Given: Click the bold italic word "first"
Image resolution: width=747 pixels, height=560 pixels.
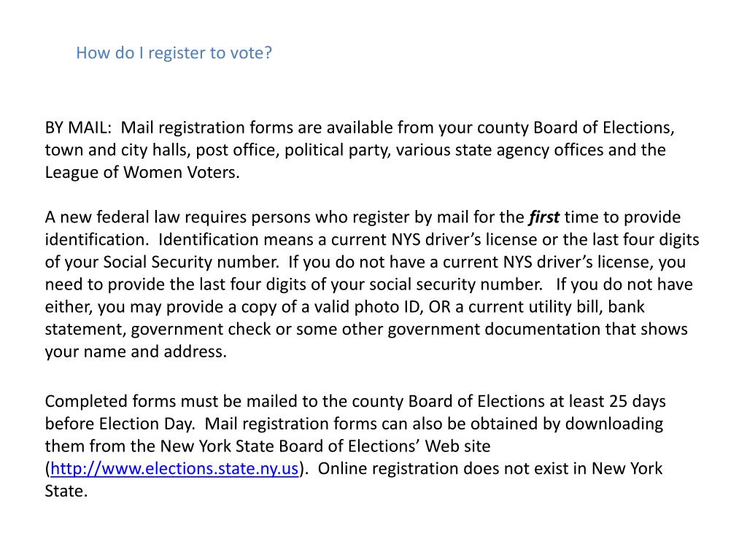Looking at the screenshot, I should (543, 217).
